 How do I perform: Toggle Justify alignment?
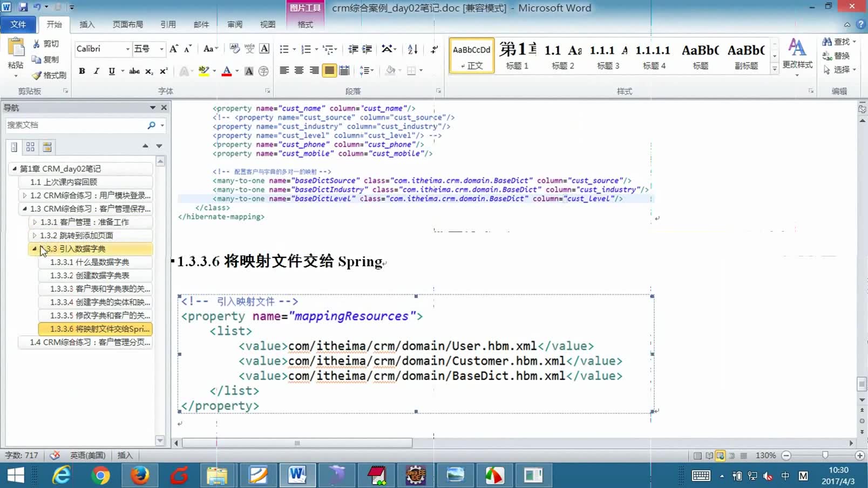[x=329, y=71]
